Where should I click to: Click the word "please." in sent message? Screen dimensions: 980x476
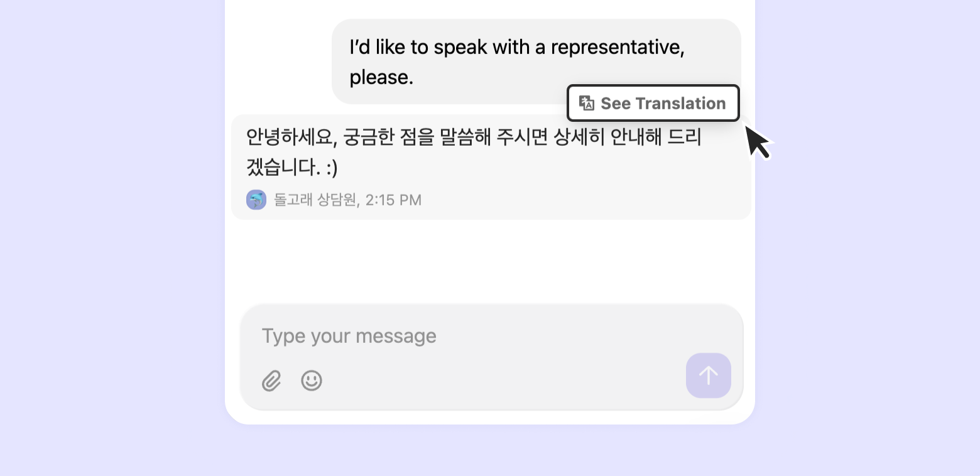(x=381, y=77)
